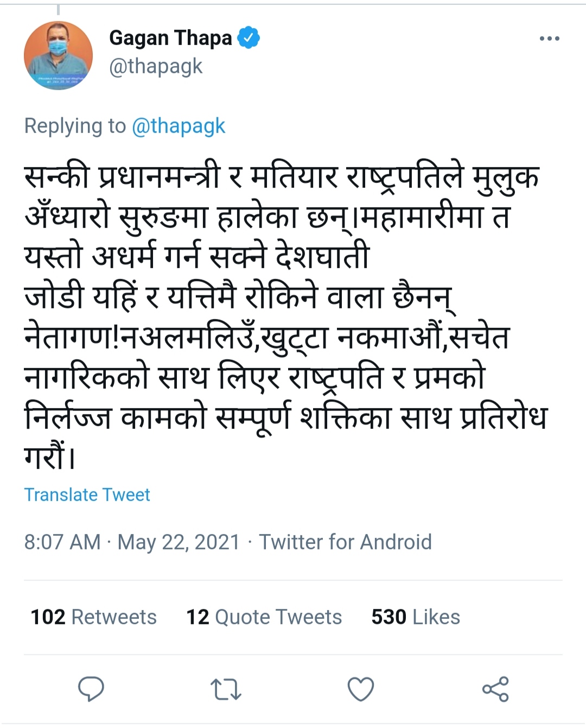Click the Retweets label next to 102
586x728 pixels.
114,617
